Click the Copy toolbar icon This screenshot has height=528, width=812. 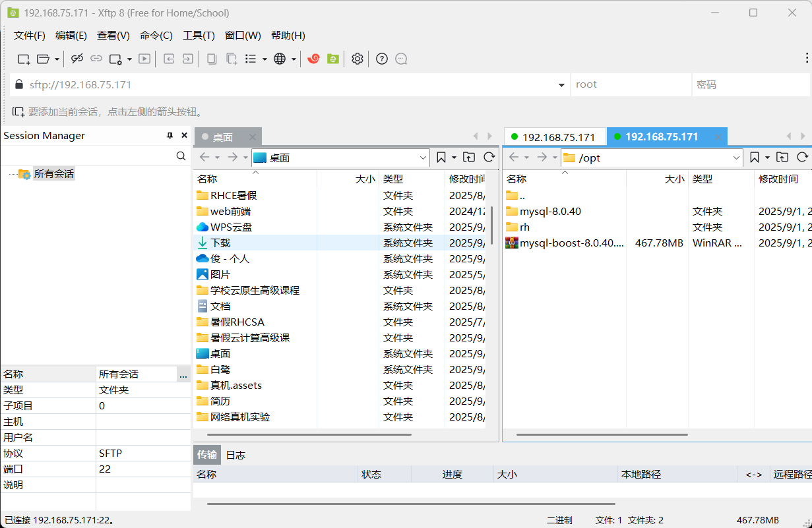coord(212,59)
